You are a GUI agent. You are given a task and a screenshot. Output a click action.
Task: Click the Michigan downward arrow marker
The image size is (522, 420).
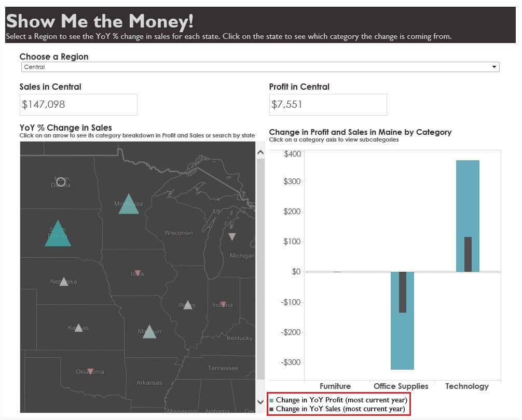click(232, 236)
